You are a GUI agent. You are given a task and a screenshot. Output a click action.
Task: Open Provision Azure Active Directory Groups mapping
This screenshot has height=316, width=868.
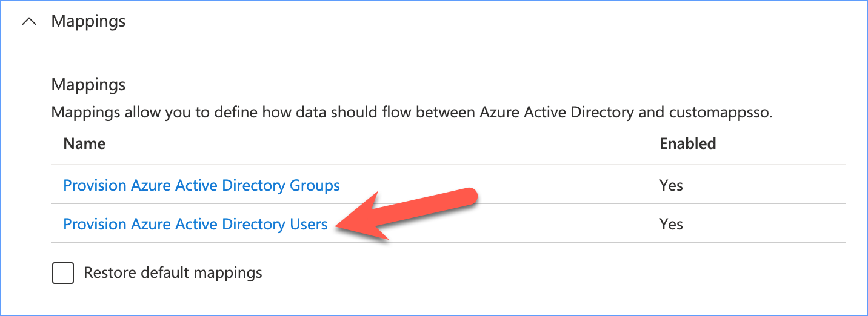point(201,185)
